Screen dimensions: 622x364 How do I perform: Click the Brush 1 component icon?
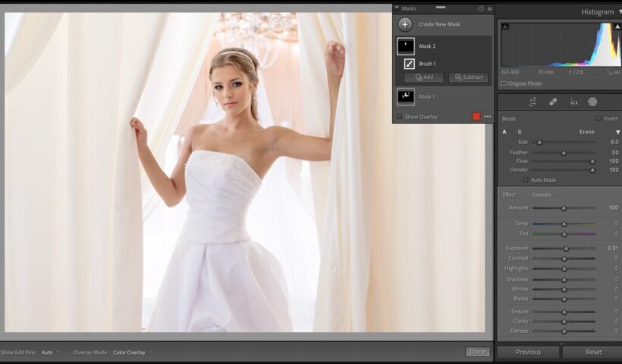point(409,64)
